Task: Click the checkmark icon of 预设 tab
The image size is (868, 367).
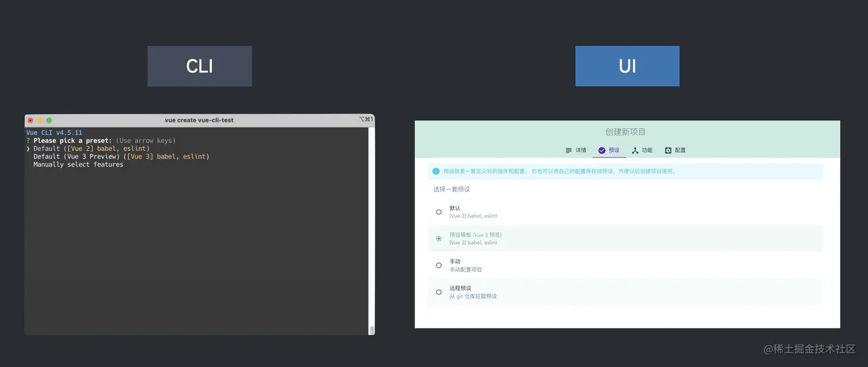Action: [602, 150]
